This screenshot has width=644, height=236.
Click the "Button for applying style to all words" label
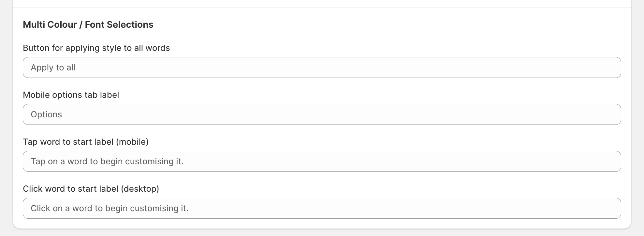click(x=96, y=48)
